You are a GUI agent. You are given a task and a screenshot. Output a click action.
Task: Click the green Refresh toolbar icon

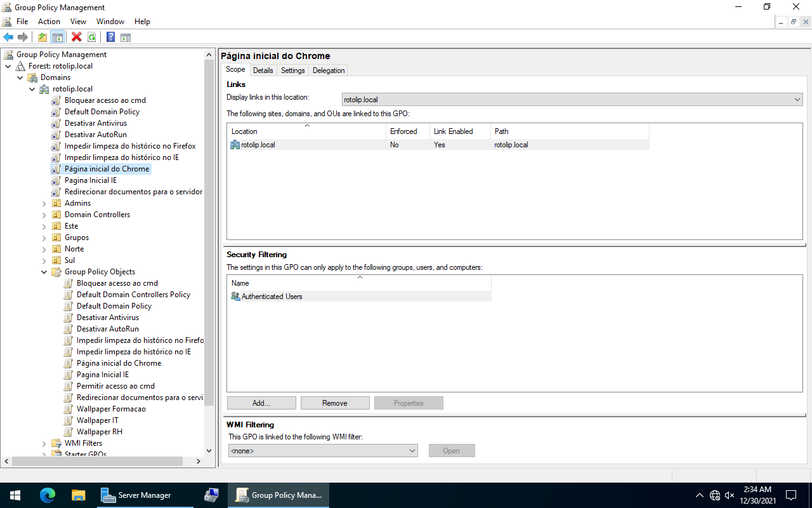pos(92,37)
